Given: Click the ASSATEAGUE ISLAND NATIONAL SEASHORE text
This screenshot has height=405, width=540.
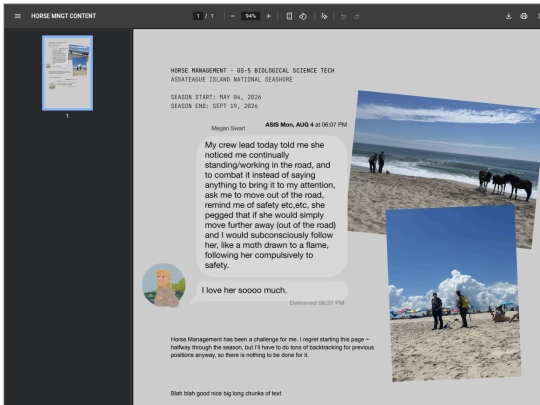Looking at the screenshot, I should point(231,79).
